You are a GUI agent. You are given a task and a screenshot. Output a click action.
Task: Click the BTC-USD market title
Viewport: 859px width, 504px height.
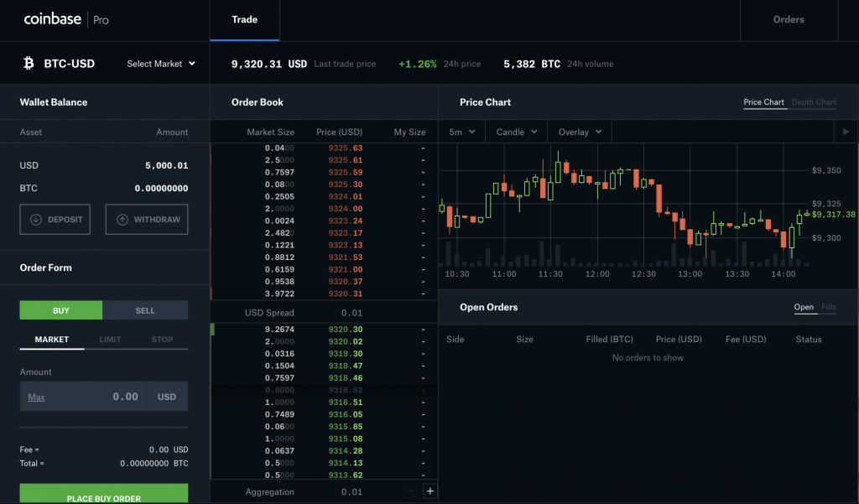tap(70, 64)
